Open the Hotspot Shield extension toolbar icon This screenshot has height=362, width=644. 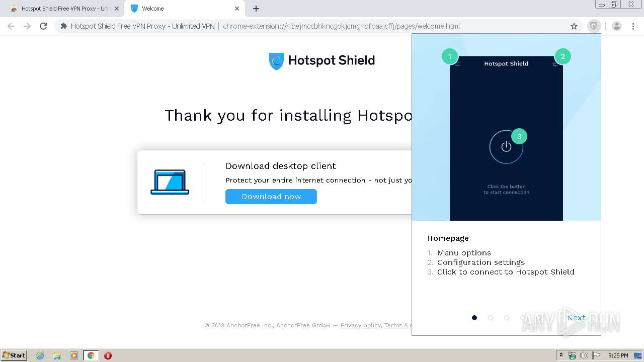(x=594, y=26)
